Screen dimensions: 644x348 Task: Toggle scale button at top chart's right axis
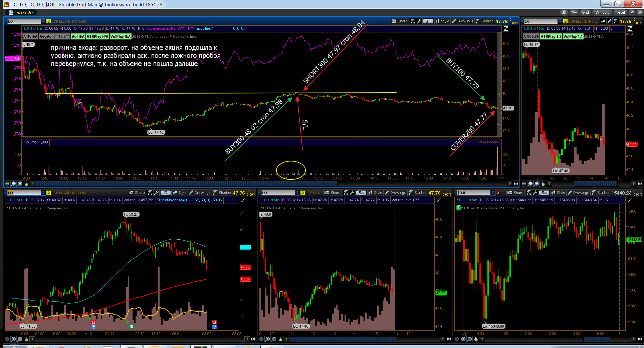pos(506,28)
